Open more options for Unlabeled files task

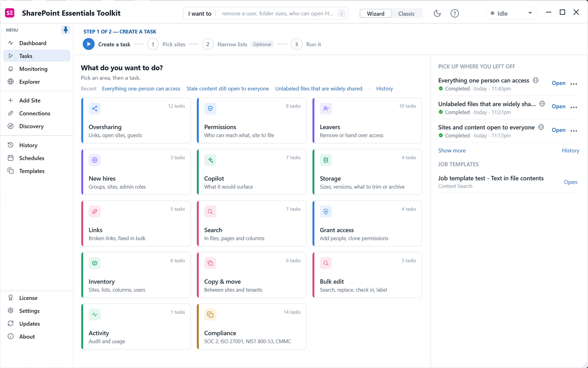point(574,107)
